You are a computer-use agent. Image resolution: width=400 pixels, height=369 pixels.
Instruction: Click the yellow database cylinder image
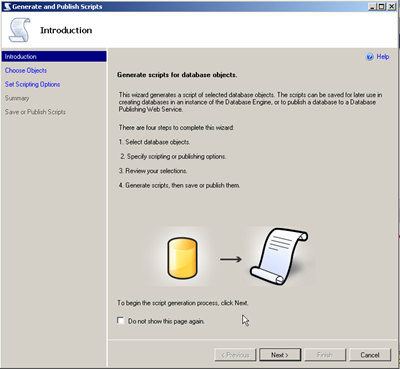(182, 258)
